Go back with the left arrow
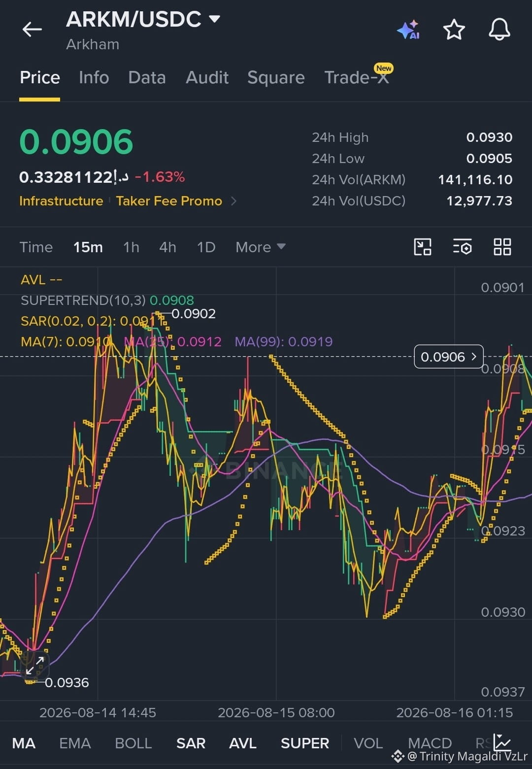The image size is (532, 769). pyautogui.click(x=32, y=30)
